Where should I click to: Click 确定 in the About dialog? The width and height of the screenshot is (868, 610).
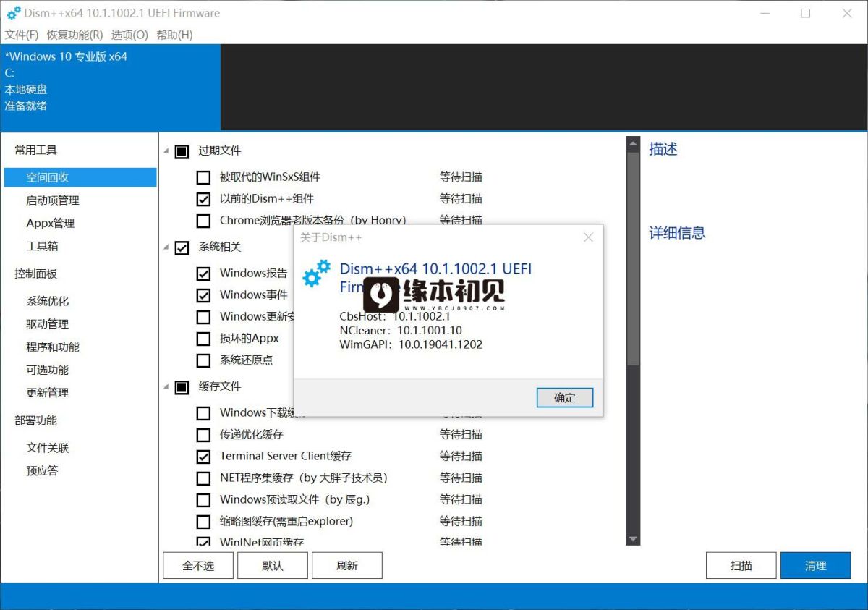pos(565,397)
